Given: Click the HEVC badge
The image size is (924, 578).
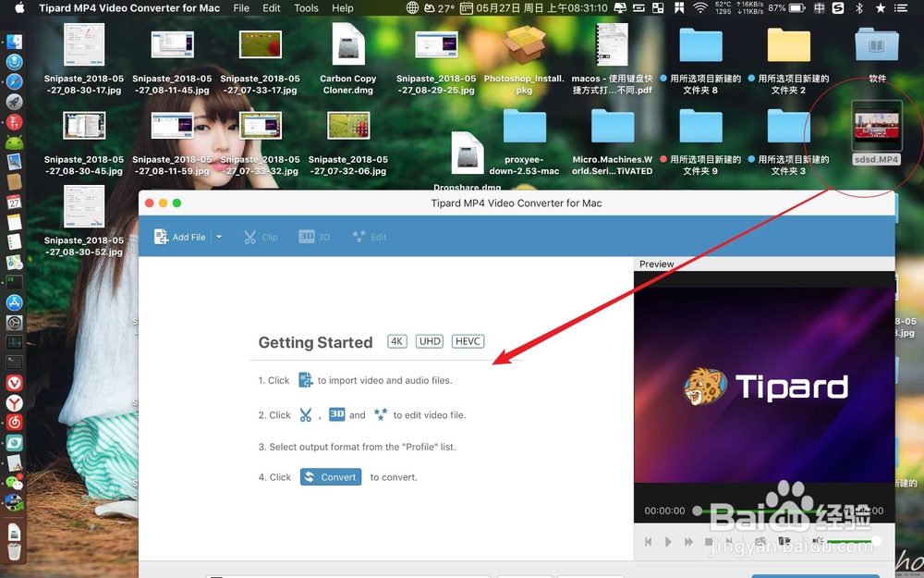Looking at the screenshot, I should [x=468, y=340].
